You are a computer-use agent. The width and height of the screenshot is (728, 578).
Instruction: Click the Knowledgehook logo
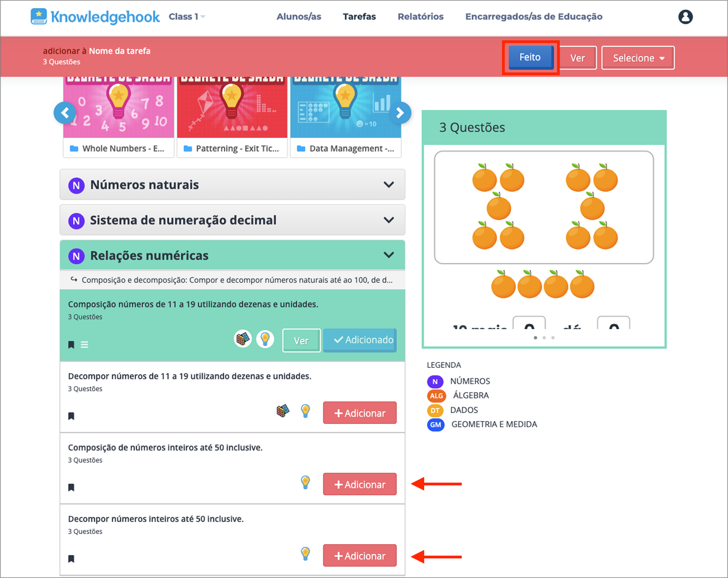pyautogui.click(x=95, y=16)
